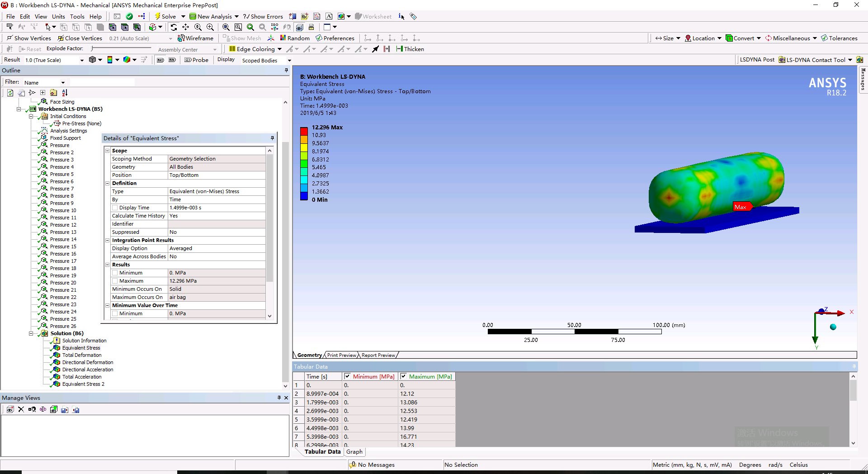Open the Size dropdown menu
868x474 pixels.
click(x=668, y=38)
